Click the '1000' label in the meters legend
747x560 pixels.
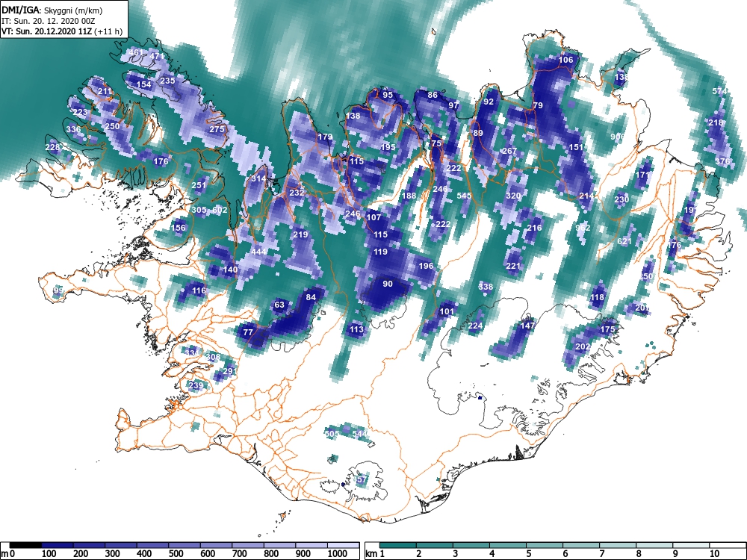(338, 554)
